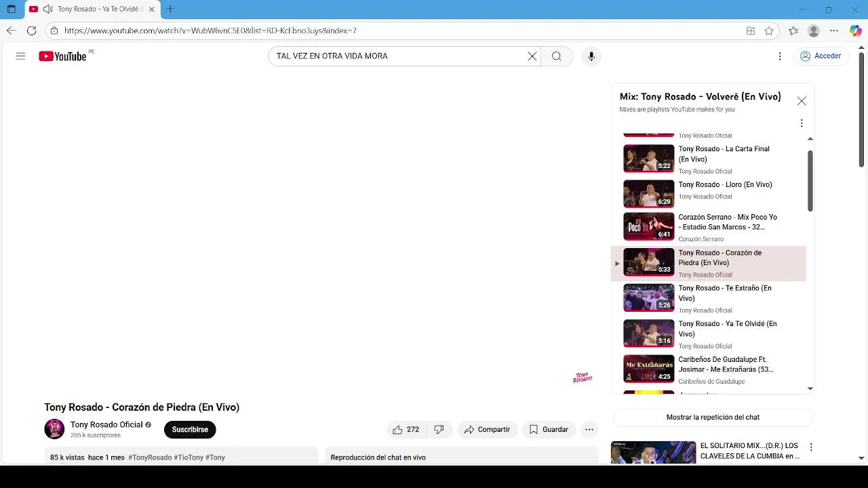Click in the YouTube search input field
868x488 pixels.
pyautogui.click(x=399, y=56)
